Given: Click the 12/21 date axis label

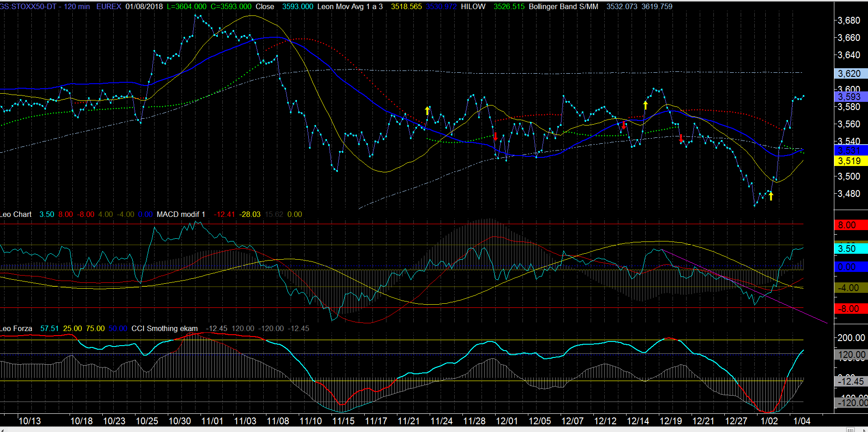Looking at the screenshot, I should (x=703, y=421).
